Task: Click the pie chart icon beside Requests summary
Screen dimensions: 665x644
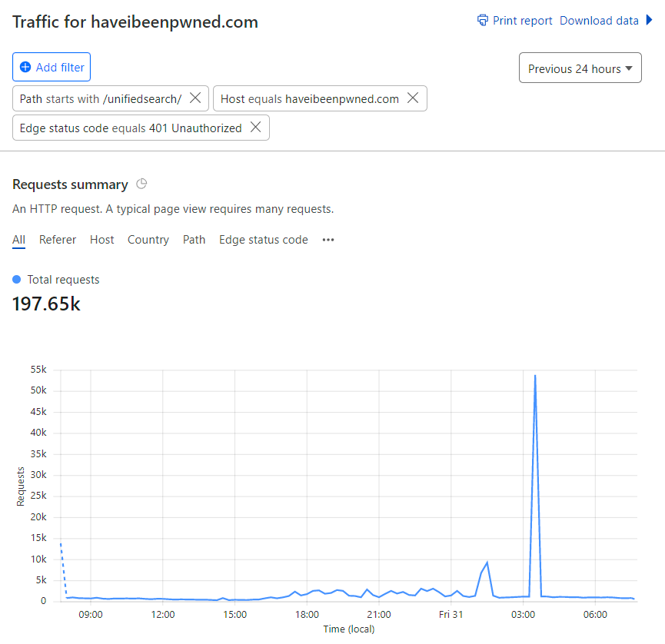Action: pos(141,184)
